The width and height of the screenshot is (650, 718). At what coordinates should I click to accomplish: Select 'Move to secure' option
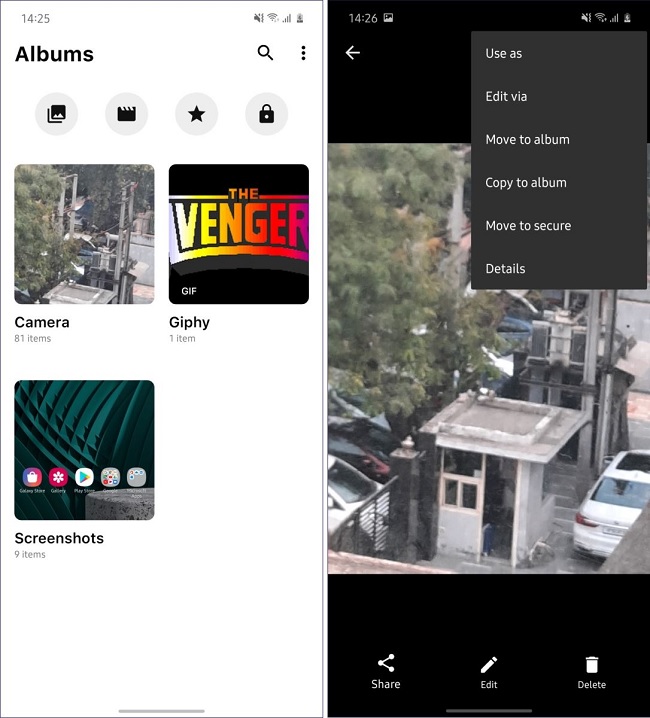coord(528,226)
